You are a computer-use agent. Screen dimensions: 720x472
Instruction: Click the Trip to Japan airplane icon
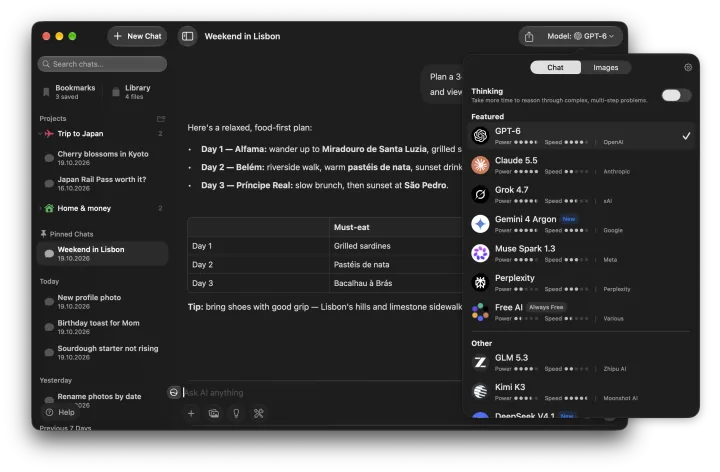click(49, 134)
